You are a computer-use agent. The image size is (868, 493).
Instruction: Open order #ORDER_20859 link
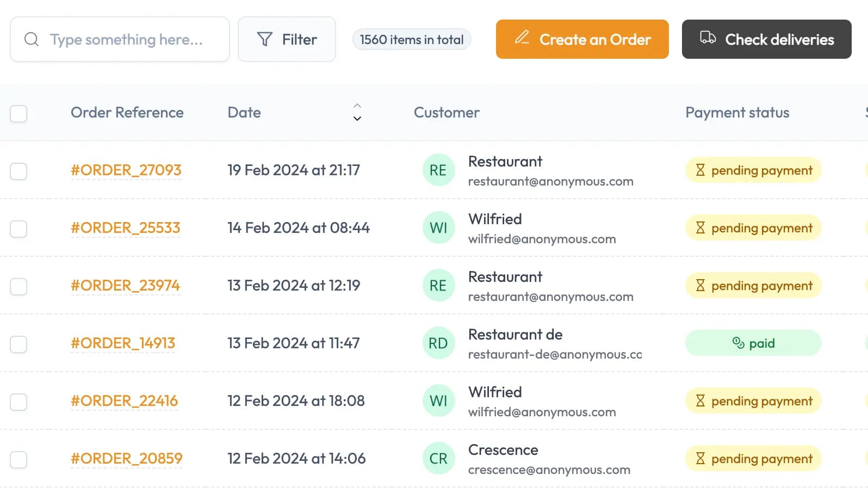point(127,459)
